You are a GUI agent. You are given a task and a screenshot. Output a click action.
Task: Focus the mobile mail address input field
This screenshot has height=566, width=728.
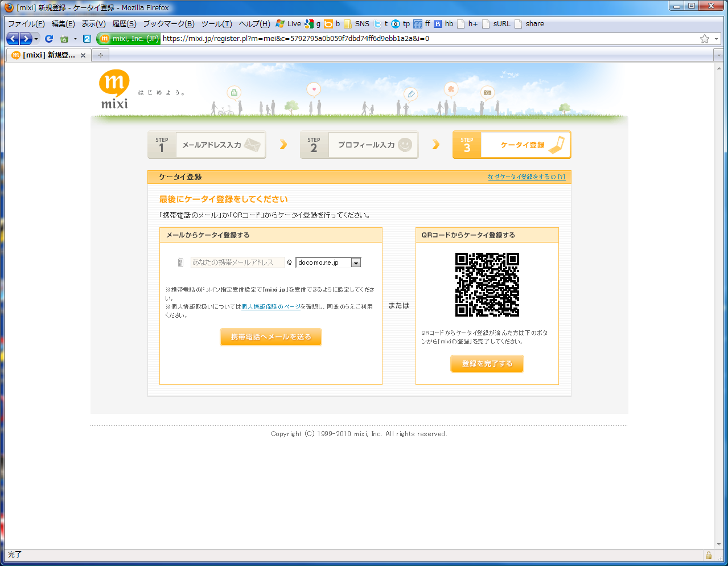coord(237,263)
